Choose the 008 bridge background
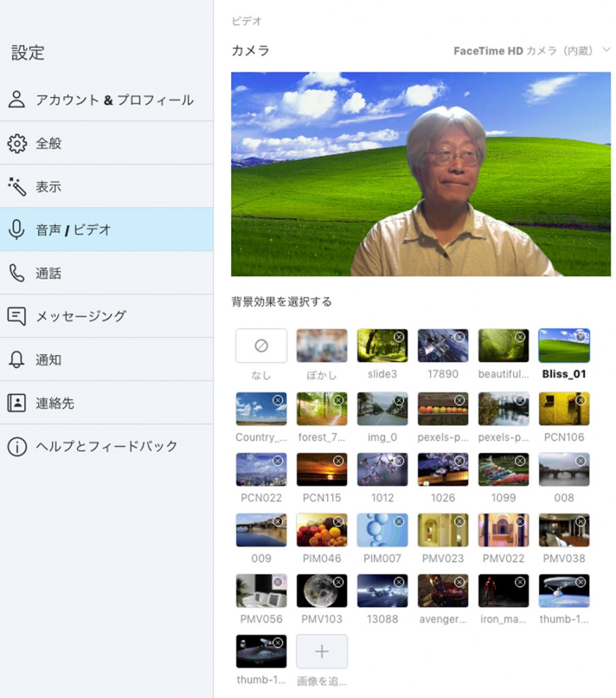The height and width of the screenshot is (698, 616). tap(564, 469)
